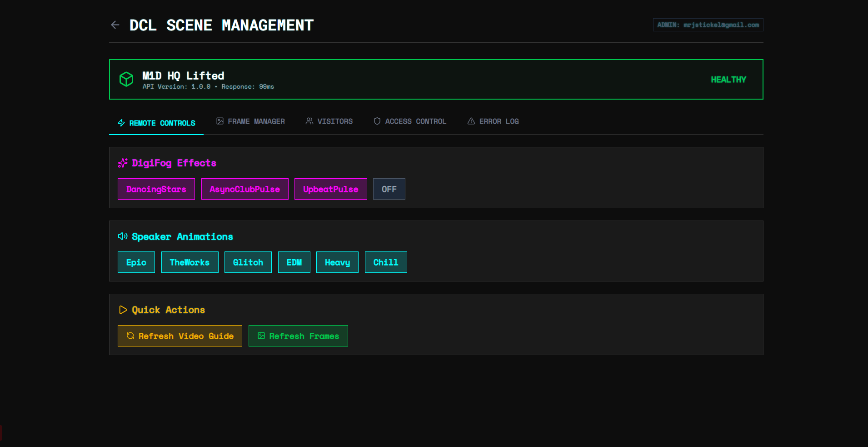Click the speaker icon beside Speaker Animations
This screenshot has width=868, height=447.
click(123, 236)
